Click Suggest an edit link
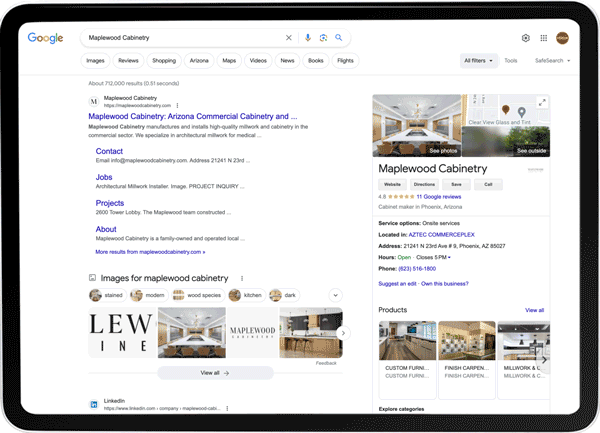Image resolution: width=600 pixels, height=433 pixels. pos(397,284)
